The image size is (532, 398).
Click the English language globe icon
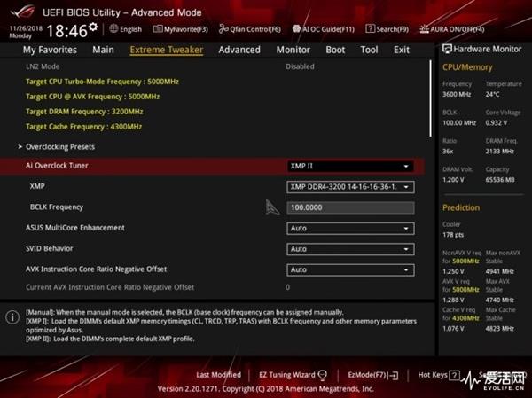(114, 29)
